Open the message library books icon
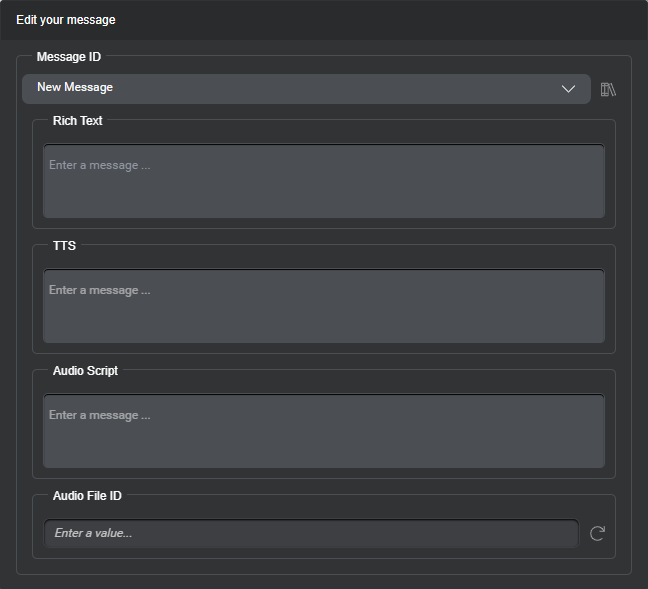This screenshot has height=589, width=648. point(608,89)
